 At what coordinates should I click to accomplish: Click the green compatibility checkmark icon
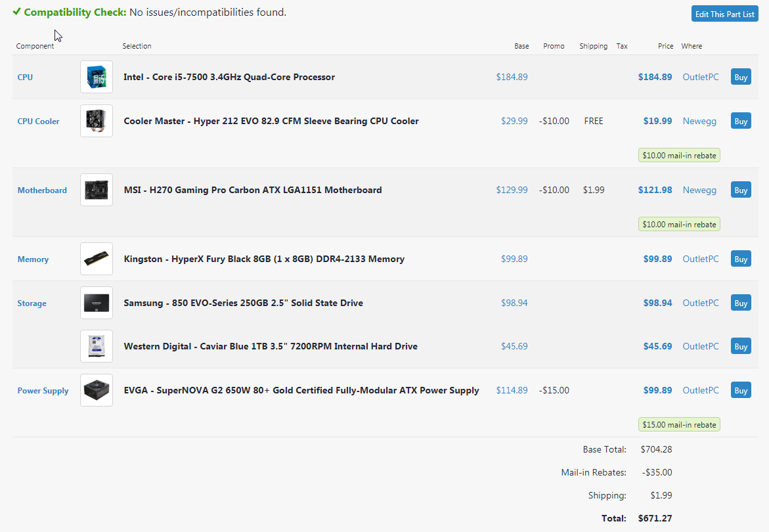click(16, 11)
